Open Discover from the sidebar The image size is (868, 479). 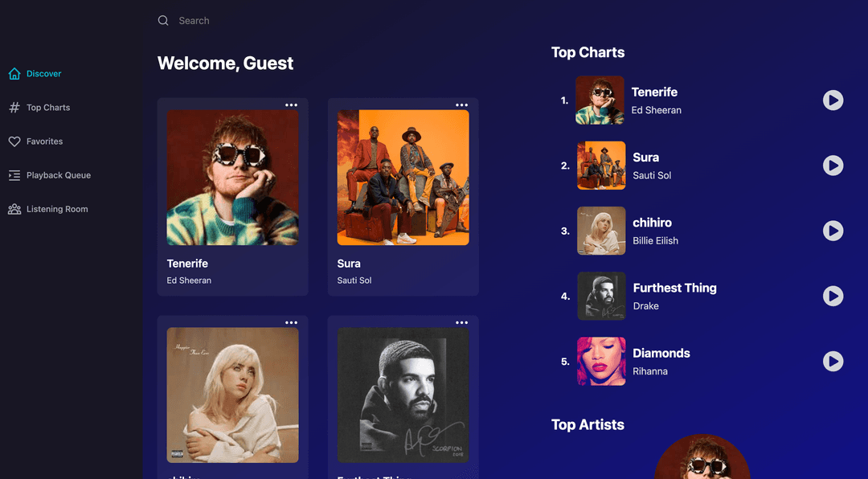35,74
